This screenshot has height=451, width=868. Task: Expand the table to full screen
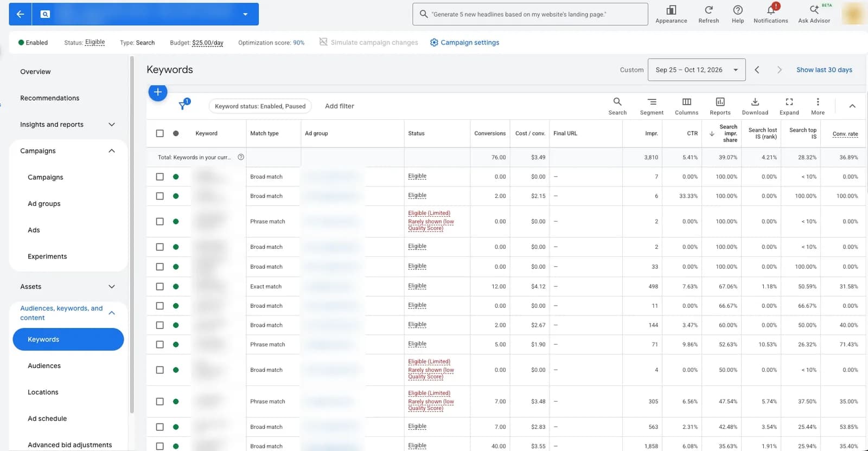(789, 106)
